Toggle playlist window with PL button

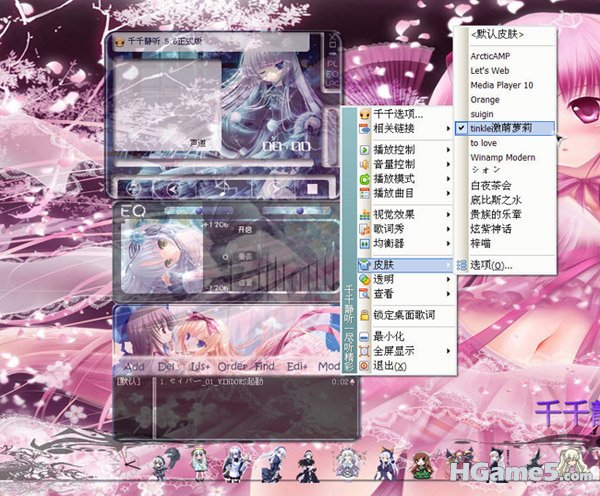pos(332,64)
